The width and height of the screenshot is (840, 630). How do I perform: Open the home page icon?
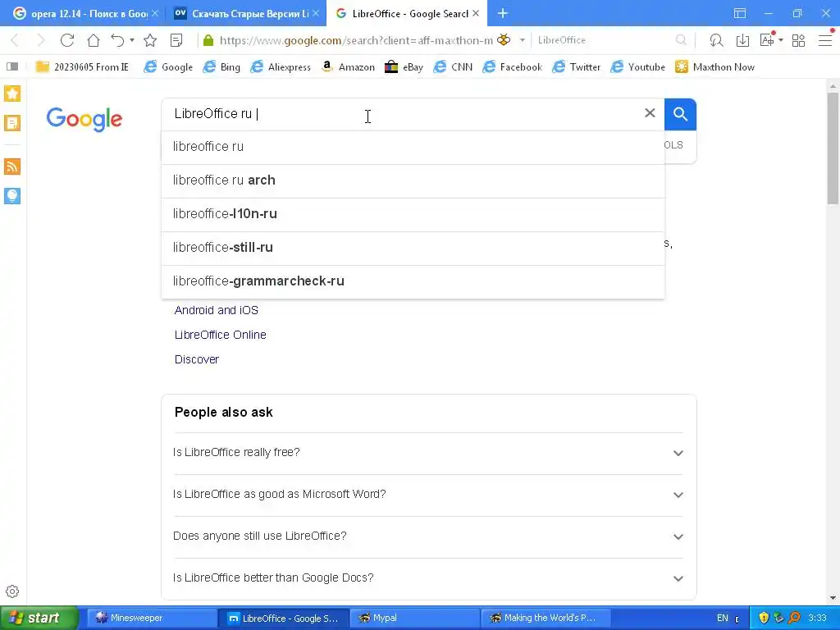point(94,40)
